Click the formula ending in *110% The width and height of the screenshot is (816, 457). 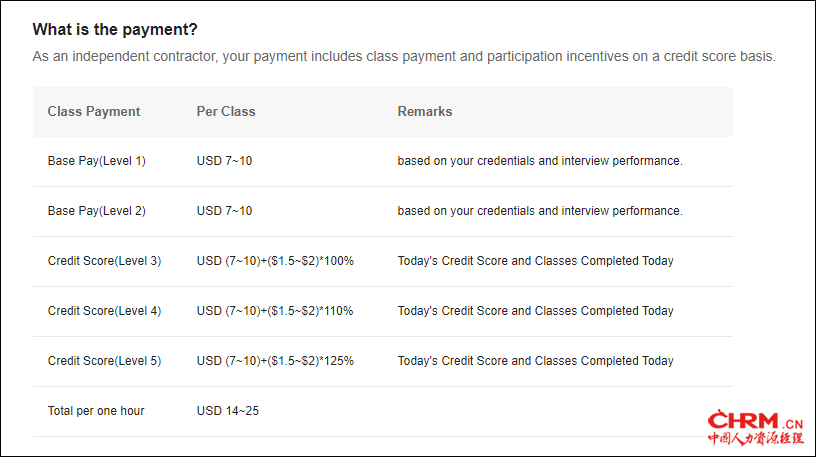click(x=275, y=311)
